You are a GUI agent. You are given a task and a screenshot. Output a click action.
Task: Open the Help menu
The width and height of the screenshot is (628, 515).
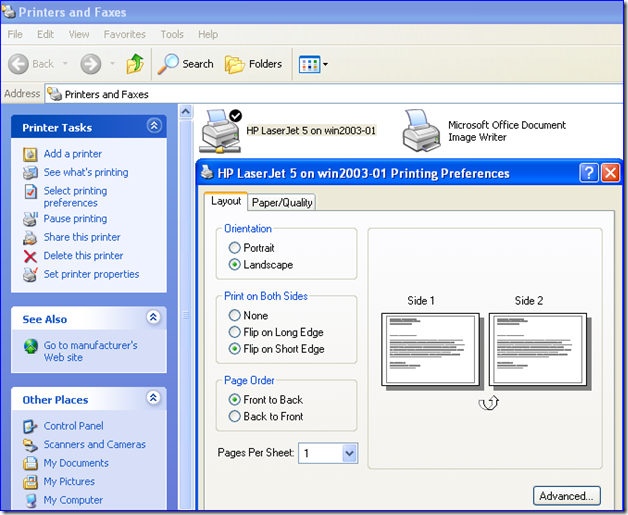pos(208,34)
